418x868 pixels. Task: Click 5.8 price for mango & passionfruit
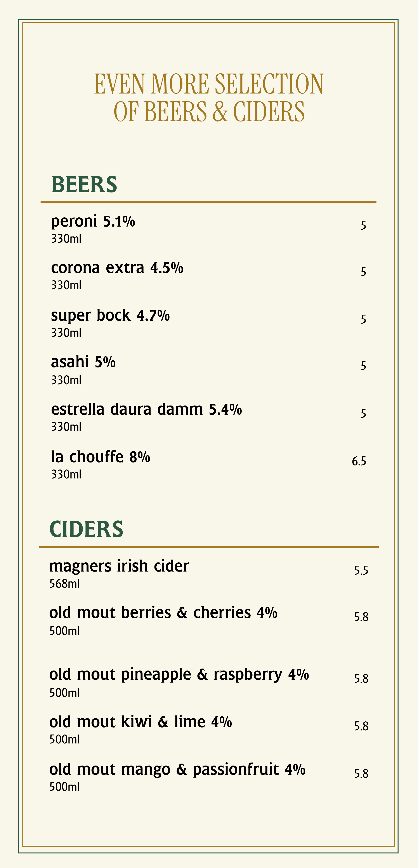[x=361, y=773]
